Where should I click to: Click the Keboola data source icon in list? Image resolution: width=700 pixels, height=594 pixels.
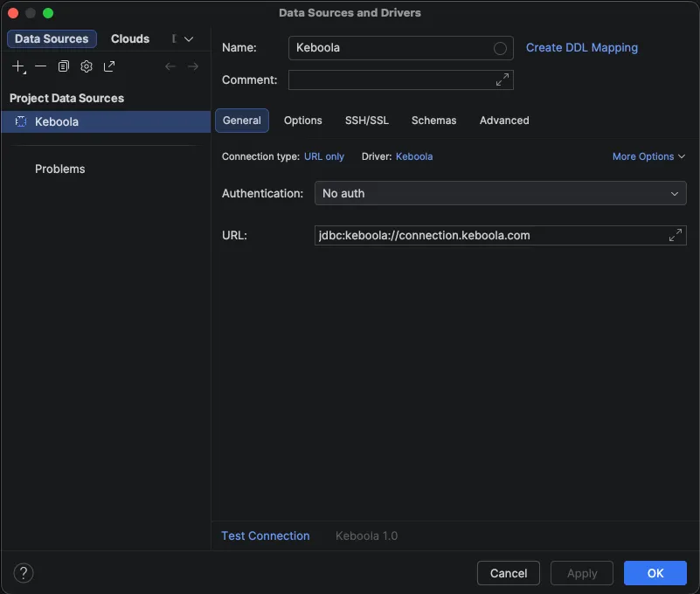tap(21, 121)
